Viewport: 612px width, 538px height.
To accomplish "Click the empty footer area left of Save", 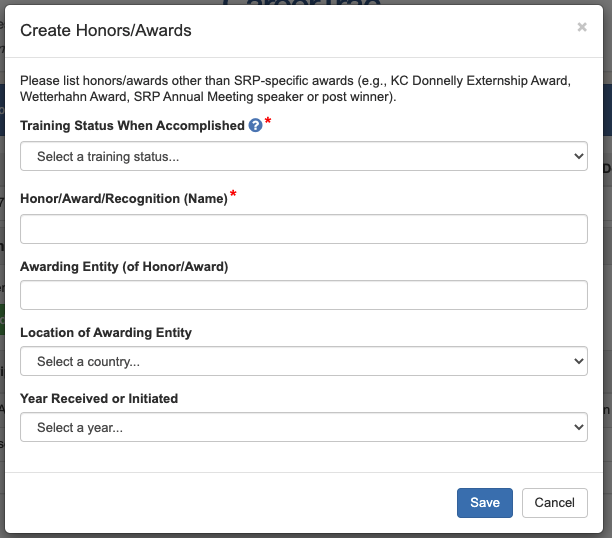I will tap(230, 502).
